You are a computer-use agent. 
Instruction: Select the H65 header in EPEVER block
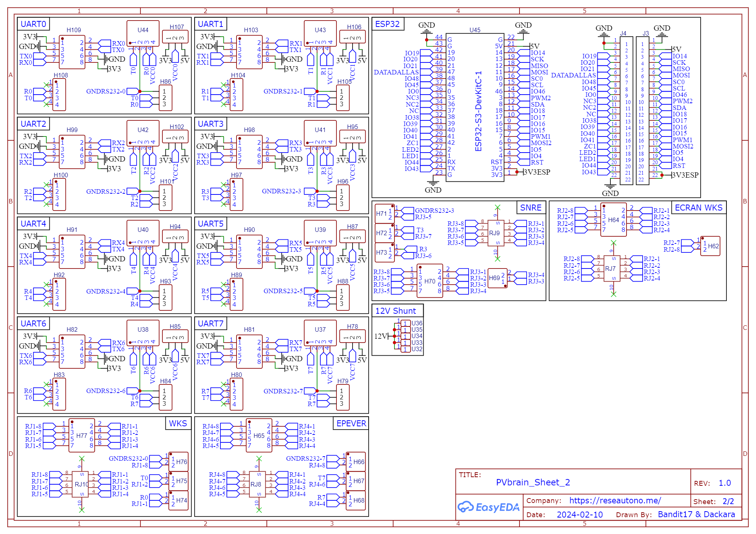(259, 436)
